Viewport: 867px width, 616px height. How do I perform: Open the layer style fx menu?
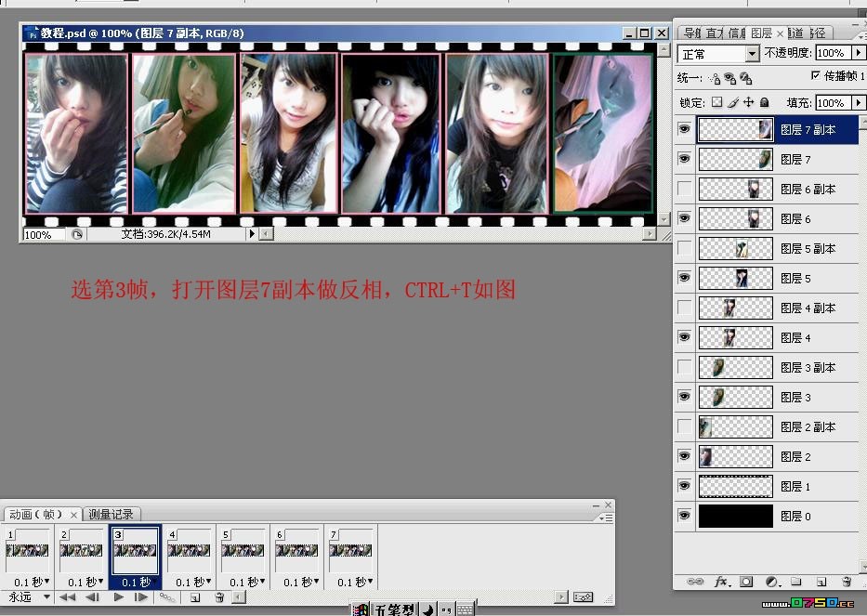tap(722, 582)
